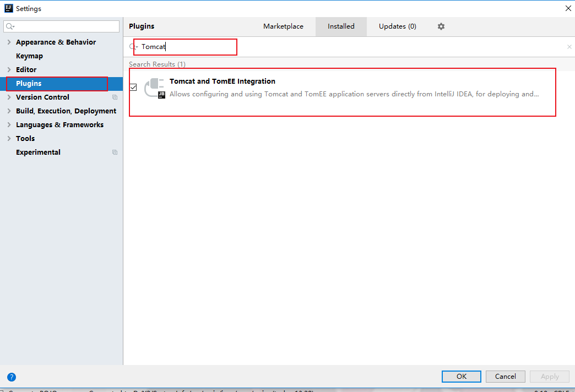Select Build, Execution, Deployment label

[x=66, y=111]
